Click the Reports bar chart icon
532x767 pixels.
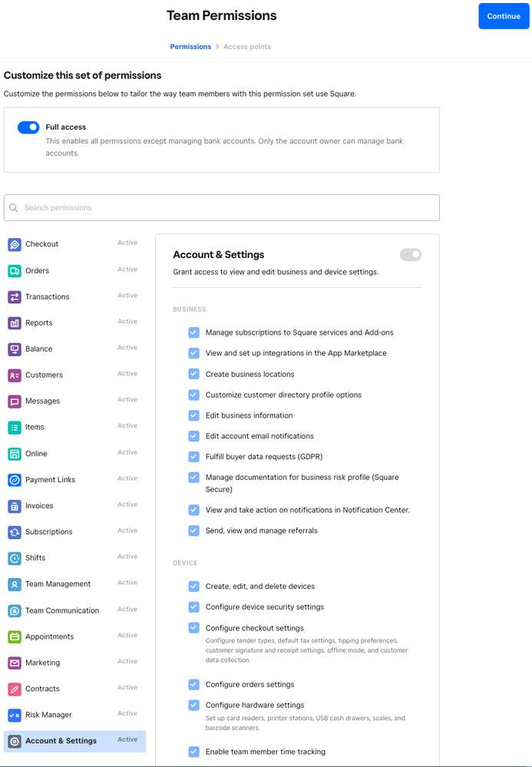(x=15, y=323)
